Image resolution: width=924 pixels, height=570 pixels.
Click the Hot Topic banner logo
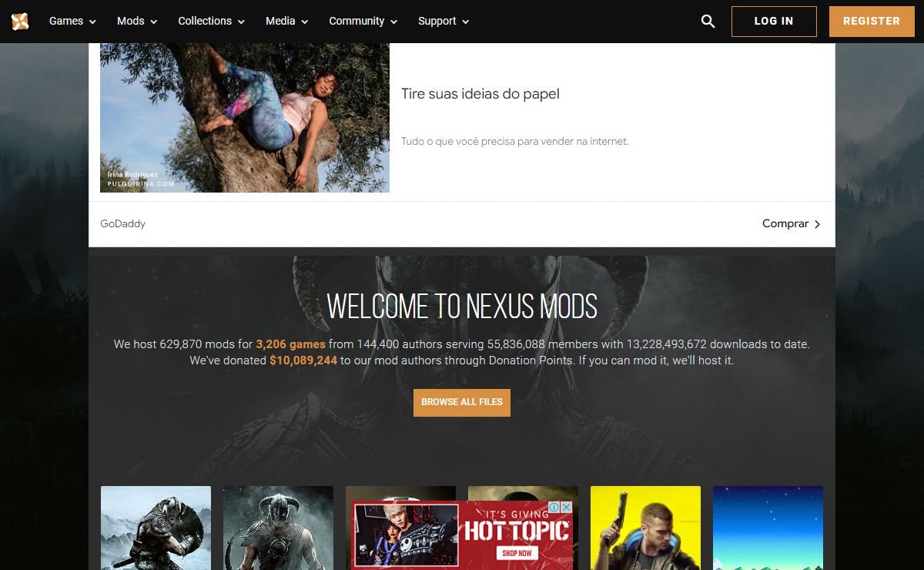[x=517, y=531]
